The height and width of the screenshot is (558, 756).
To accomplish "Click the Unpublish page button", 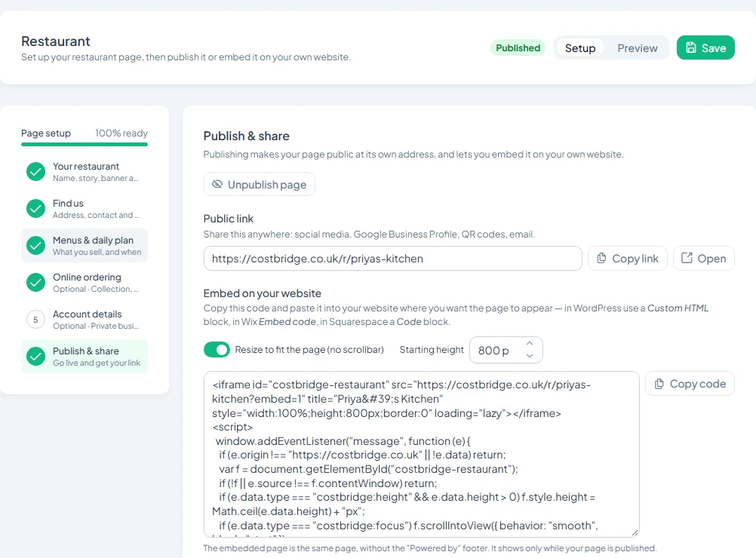I will tap(260, 184).
